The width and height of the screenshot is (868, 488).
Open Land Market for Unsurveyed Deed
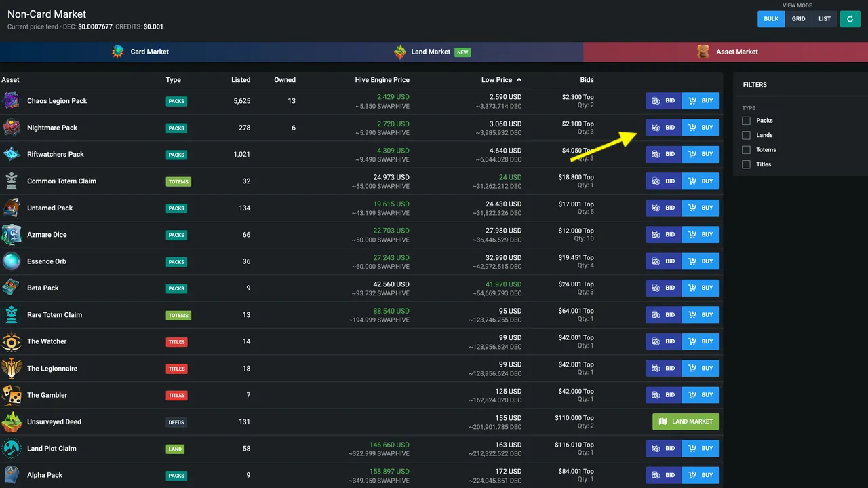[686, 421]
